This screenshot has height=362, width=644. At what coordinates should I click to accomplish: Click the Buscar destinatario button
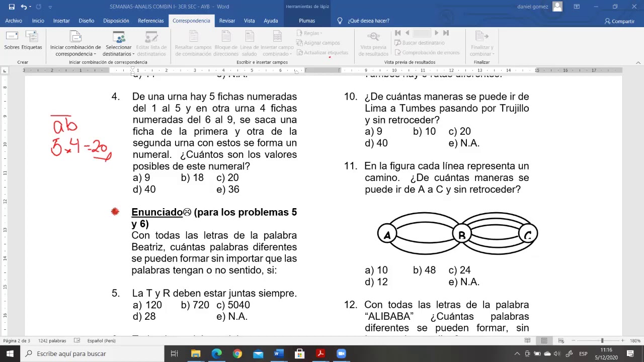coord(420,43)
